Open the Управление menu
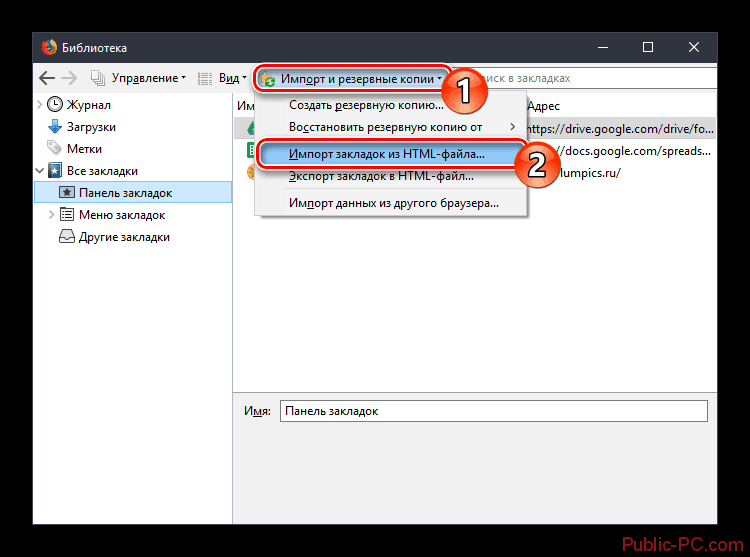Screen dimensions: 750x557 pyautogui.click(x=148, y=78)
